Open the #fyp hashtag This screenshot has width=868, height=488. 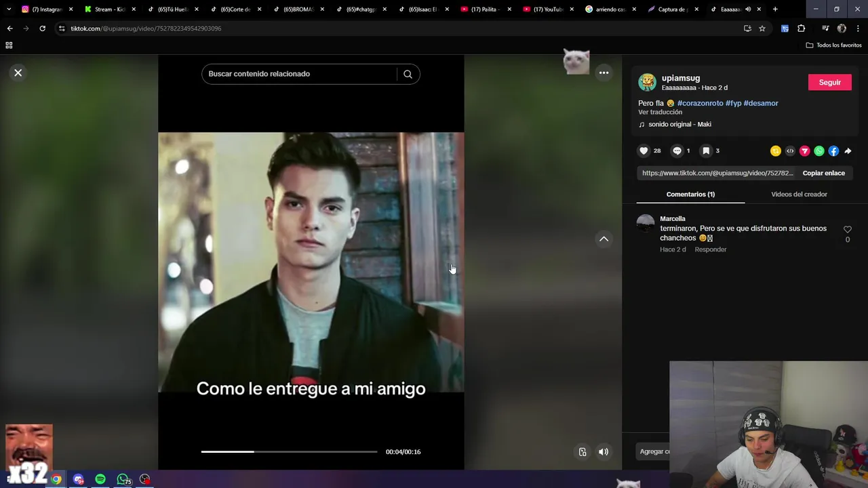734,103
